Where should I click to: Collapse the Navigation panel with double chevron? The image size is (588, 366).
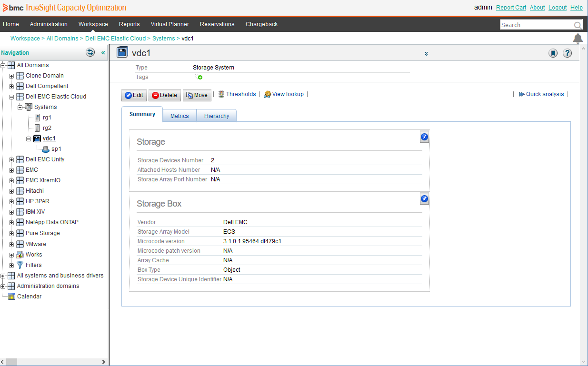click(x=103, y=53)
